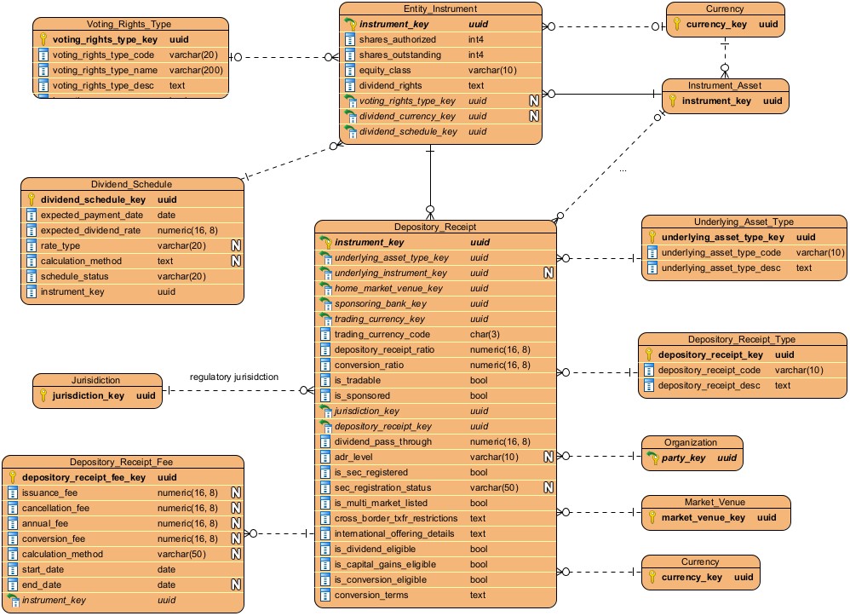Screen dimensions: 850x616
Task: Click the column icon next to shares_authorized
Action: tap(349, 40)
